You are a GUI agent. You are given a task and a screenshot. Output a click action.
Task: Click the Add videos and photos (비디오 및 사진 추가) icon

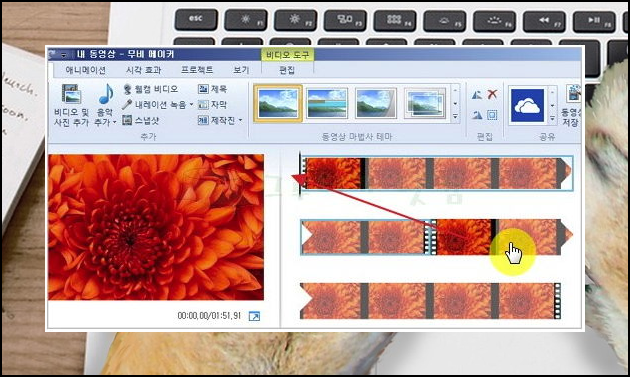[71, 94]
